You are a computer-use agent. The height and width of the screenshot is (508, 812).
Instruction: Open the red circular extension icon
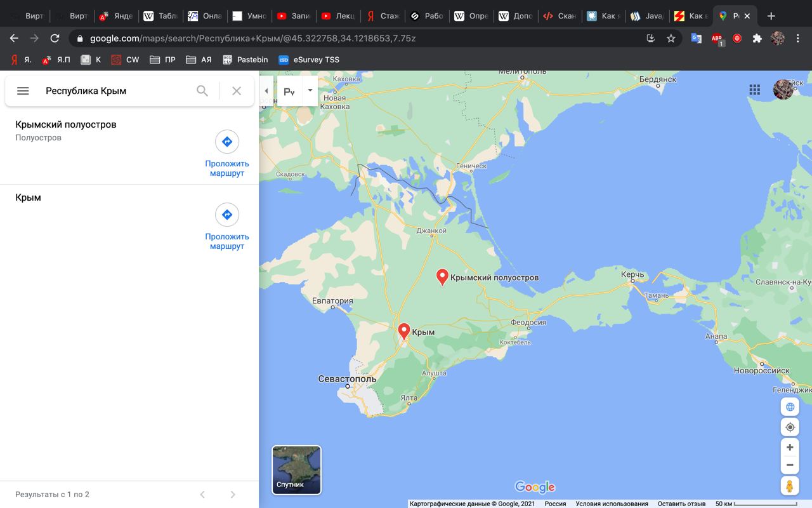[737, 38]
